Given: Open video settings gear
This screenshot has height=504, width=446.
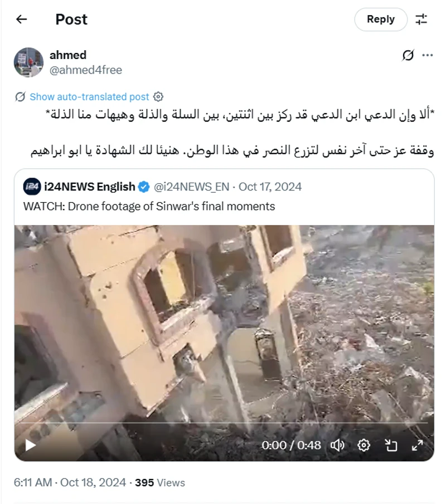Looking at the screenshot, I should pyautogui.click(x=364, y=445).
